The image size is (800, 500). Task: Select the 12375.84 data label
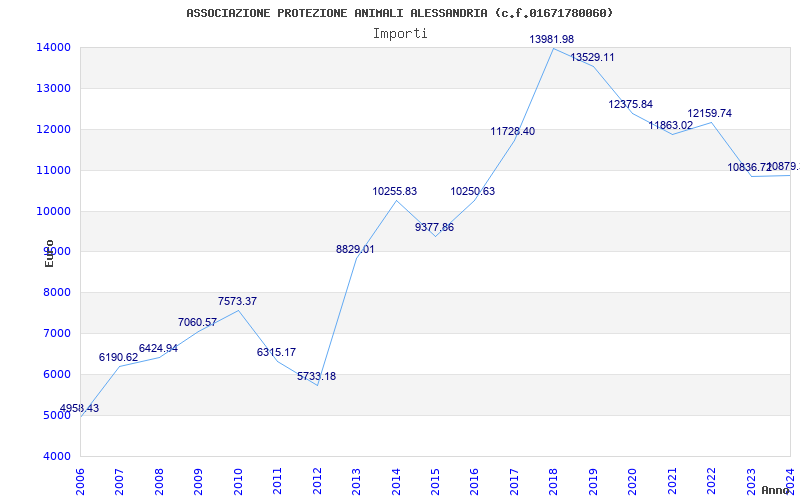pyautogui.click(x=631, y=105)
